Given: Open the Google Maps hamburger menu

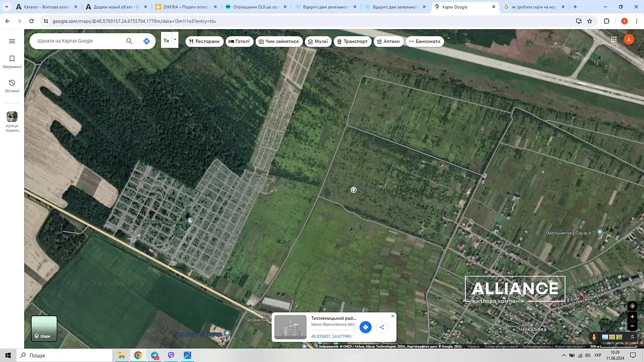Looking at the screenshot, I should click(12, 41).
